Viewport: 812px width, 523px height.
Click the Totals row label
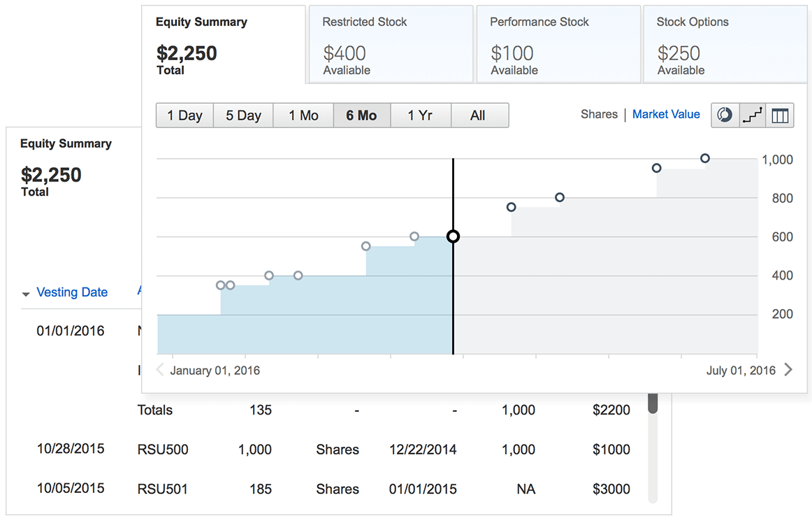155,410
